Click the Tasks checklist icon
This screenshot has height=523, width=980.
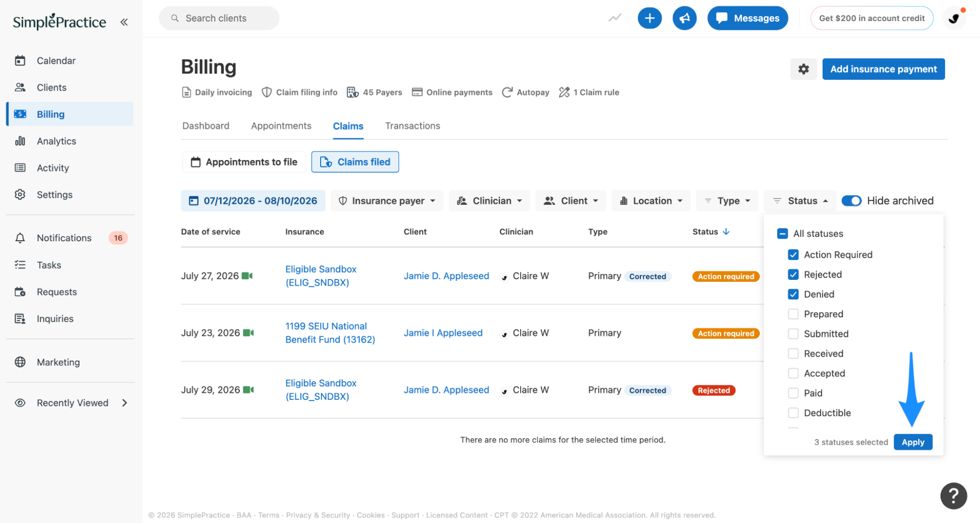tap(20, 265)
